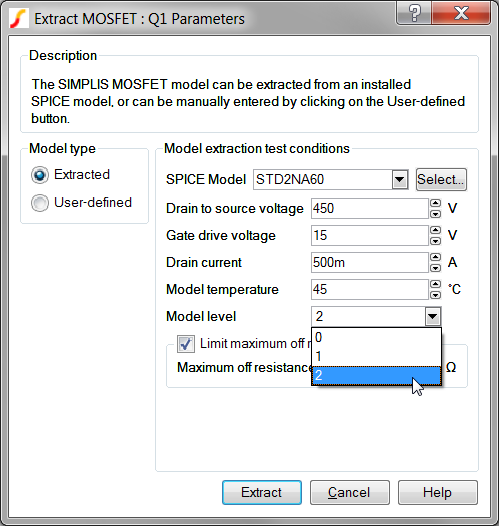Click the Cancel button

pos(350,492)
